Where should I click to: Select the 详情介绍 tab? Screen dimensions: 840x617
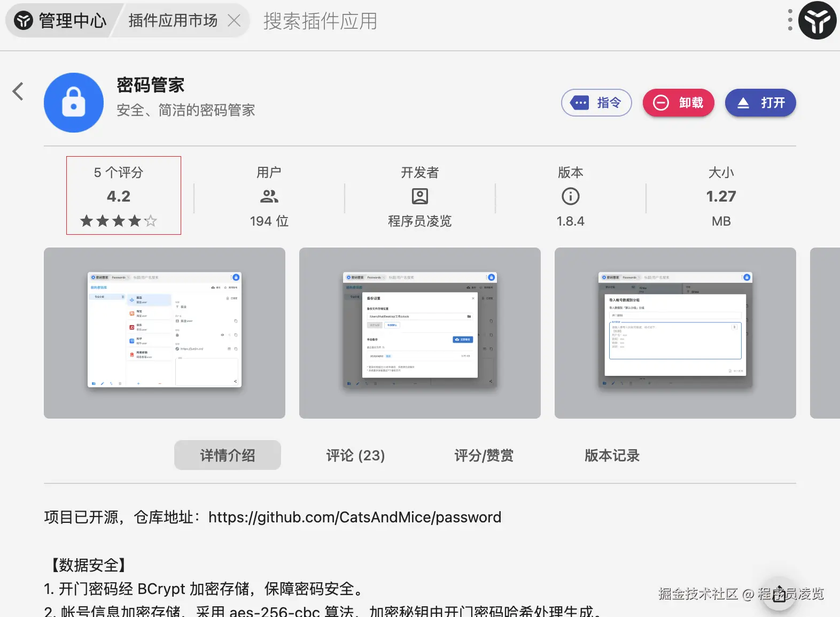pyautogui.click(x=228, y=456)
